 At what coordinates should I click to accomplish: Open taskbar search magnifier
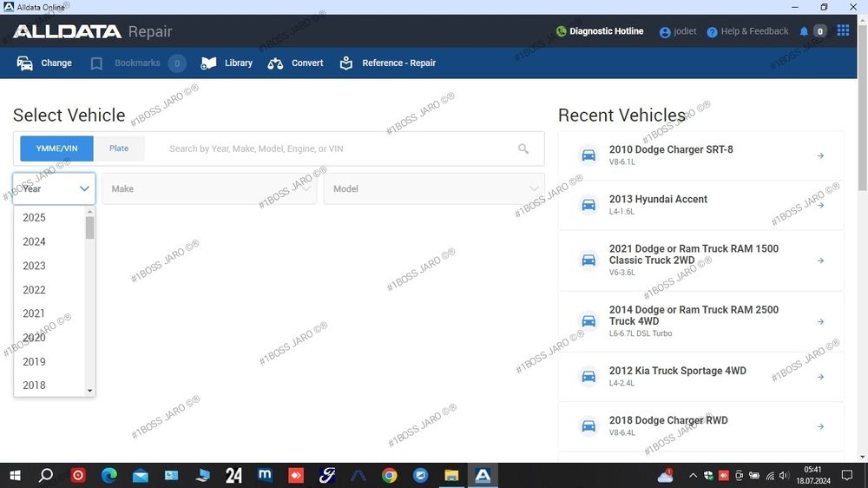(46, 475)
